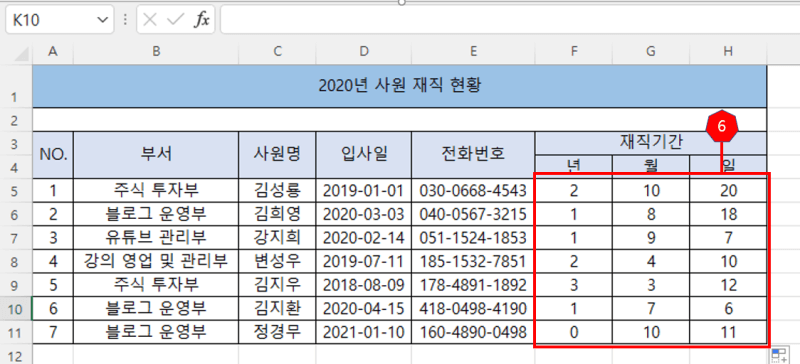Select the cell with 변성우

(x=277, y=261)
